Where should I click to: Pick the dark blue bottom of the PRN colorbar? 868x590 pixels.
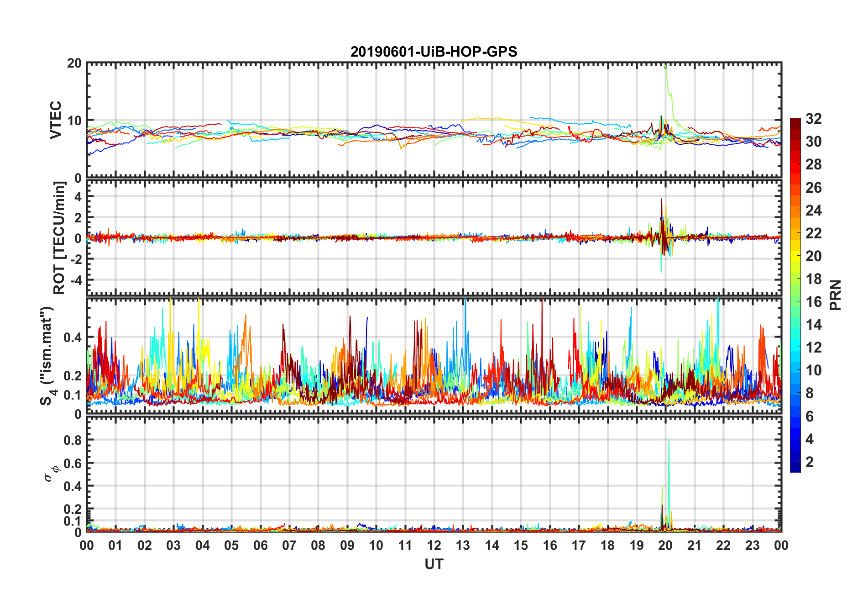click(x=795, y=469)
